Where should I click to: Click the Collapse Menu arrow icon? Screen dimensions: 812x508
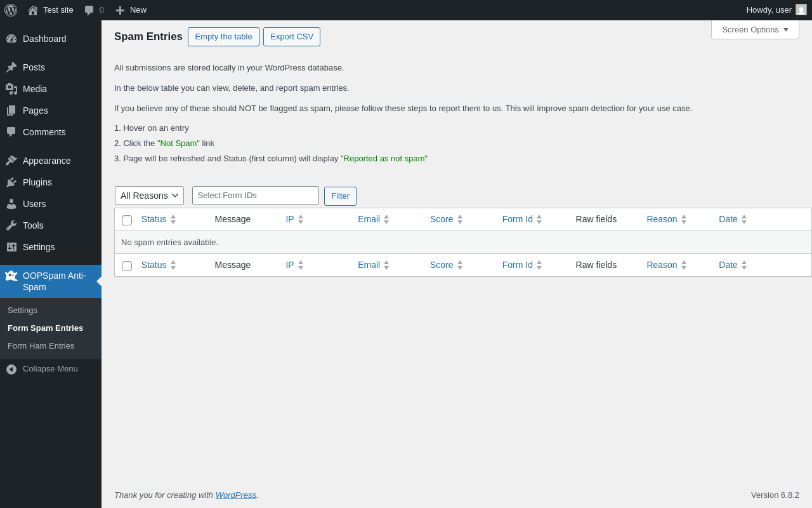pos(11,369)
